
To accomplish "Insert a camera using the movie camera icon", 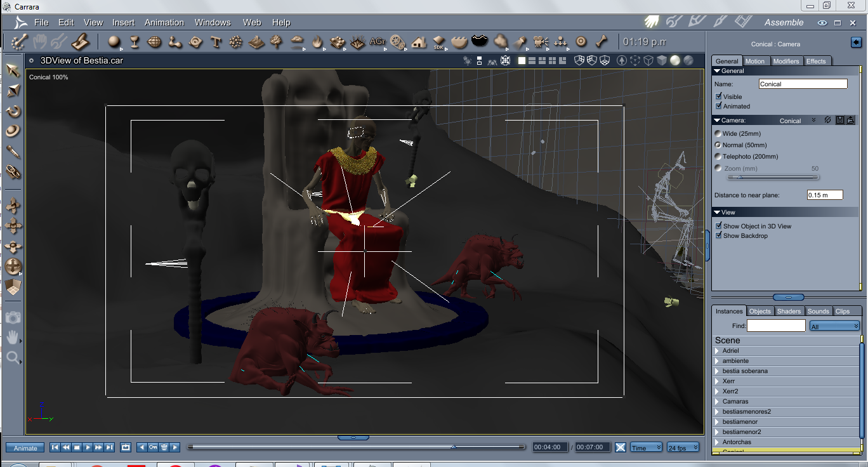I will [541, 42].
